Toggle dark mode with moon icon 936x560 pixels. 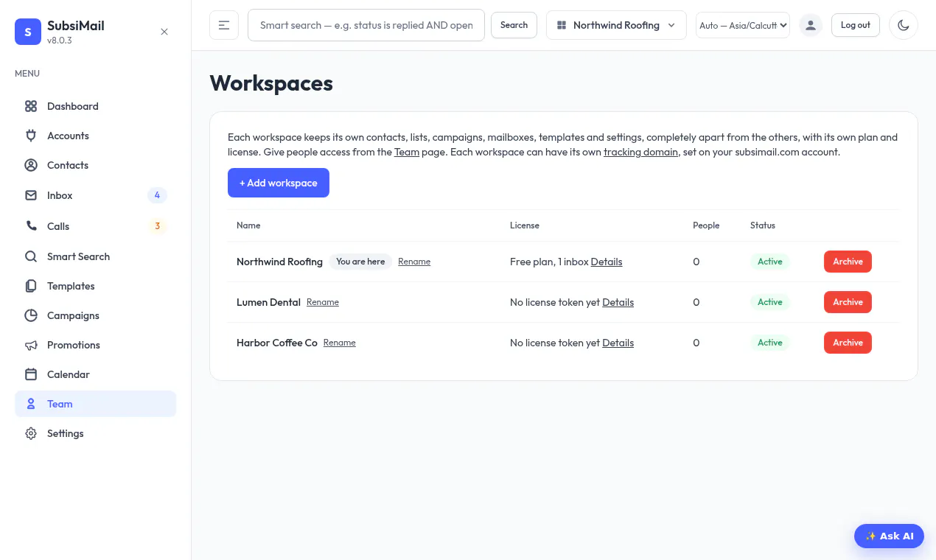904,25
